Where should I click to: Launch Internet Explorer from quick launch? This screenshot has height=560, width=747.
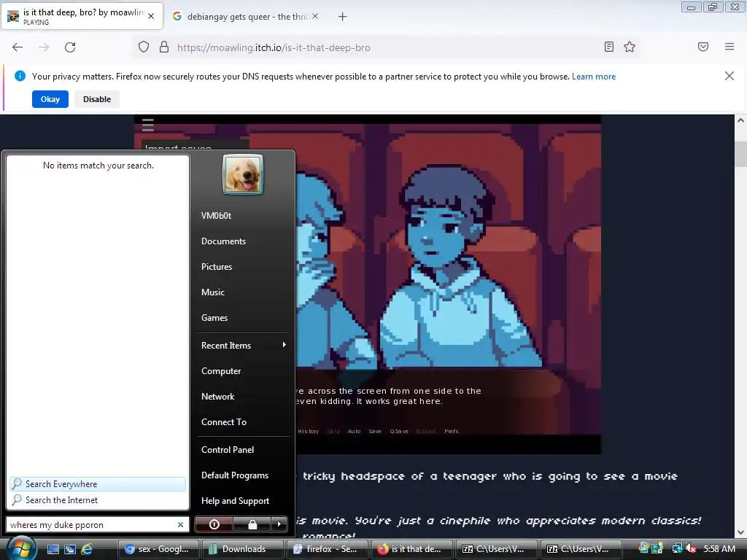(x=87, y=549)
